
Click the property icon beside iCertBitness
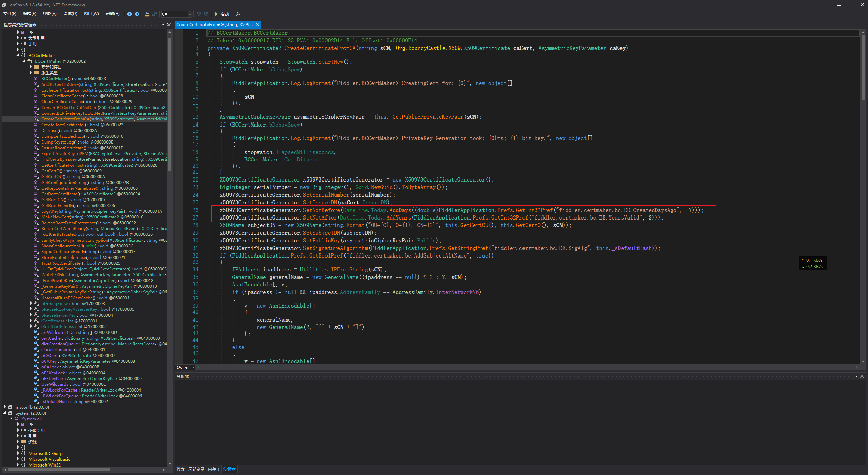pos(36,321)
